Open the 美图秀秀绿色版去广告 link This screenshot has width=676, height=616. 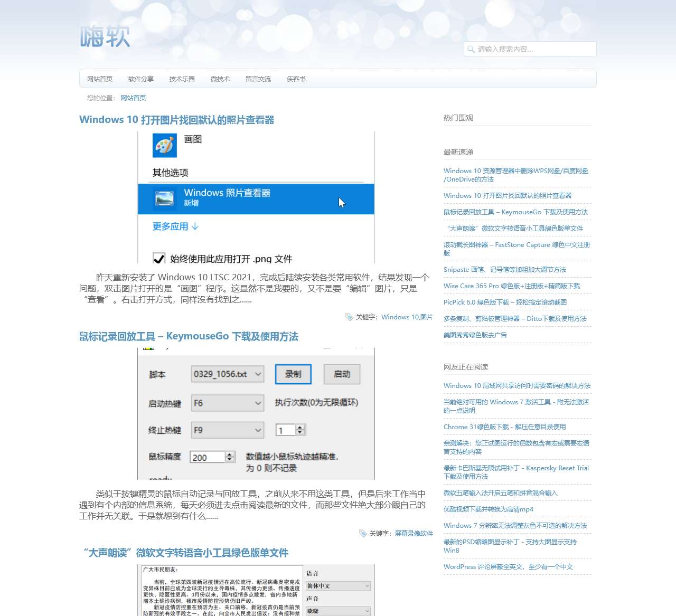475,335
